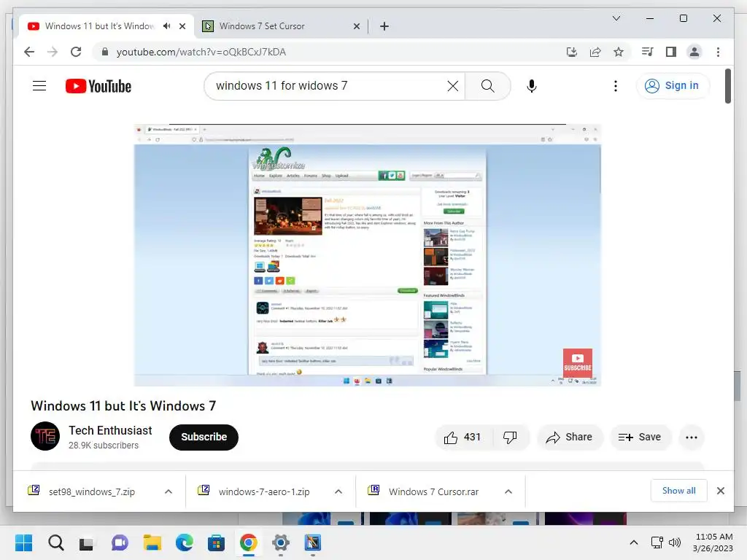Open clock and date 11:05 AM
747x560 pixels.
(713, 542)
